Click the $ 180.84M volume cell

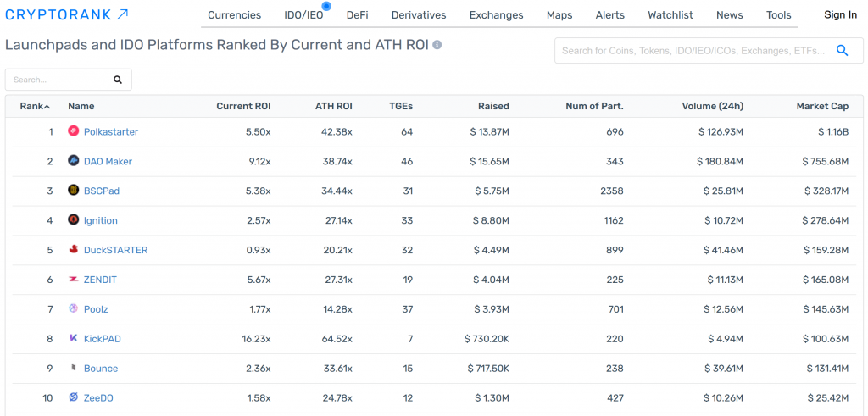click(x=720, y=162)
